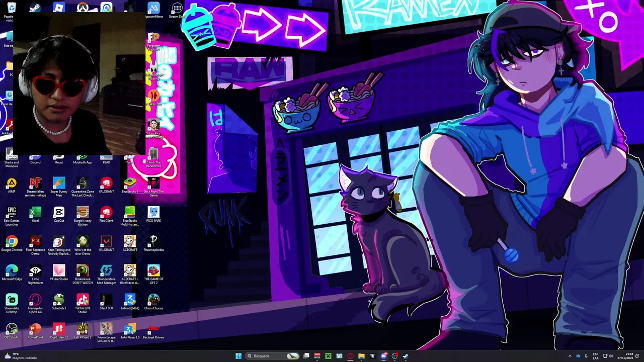
Task: Launch the It Takes Two shortcut
Action: tap(153, 99)
